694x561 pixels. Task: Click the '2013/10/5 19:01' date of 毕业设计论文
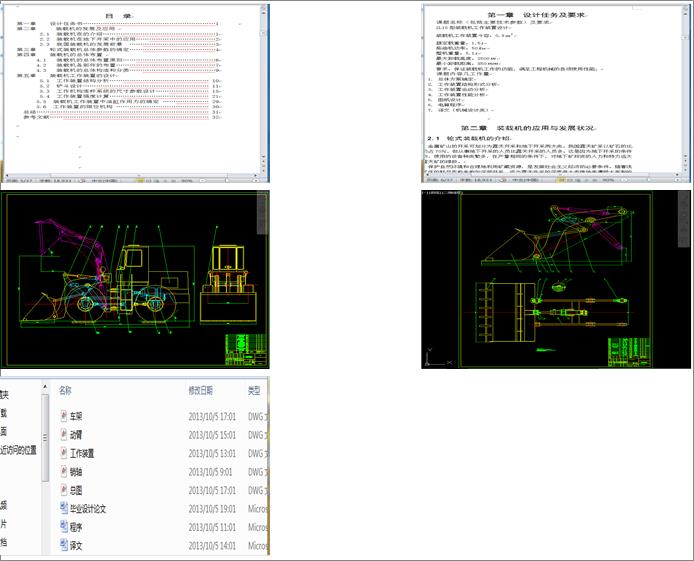coord(212,509)
